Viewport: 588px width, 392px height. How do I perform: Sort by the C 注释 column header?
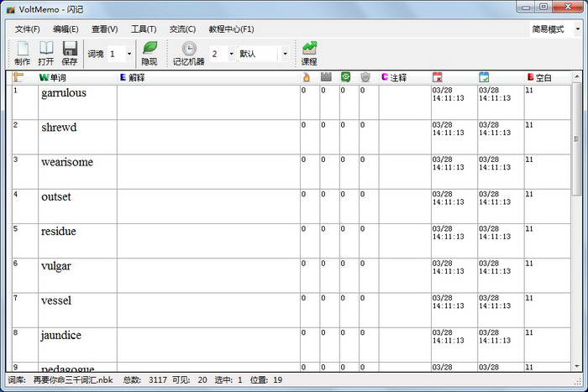(x=394, y=77)
